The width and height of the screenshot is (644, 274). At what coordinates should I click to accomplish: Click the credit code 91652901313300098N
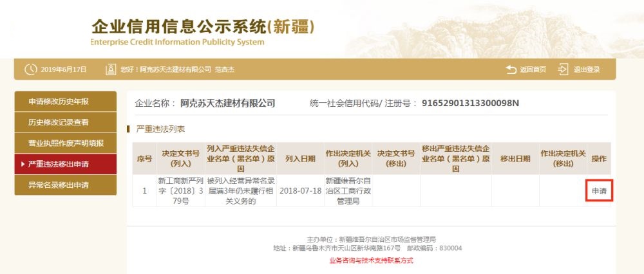[470, 103]
